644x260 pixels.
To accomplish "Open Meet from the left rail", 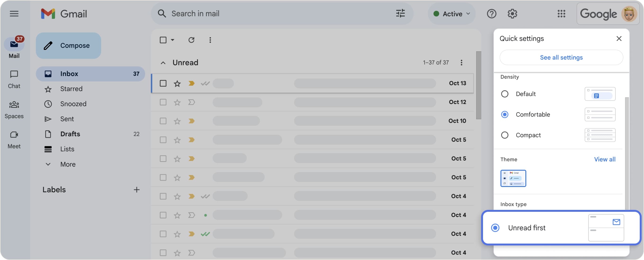I will [14, 139].
